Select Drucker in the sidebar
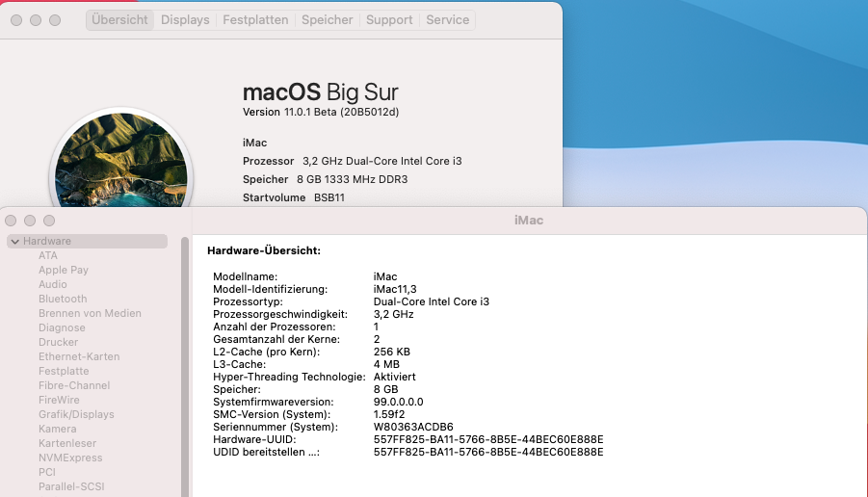 [58, 342]
